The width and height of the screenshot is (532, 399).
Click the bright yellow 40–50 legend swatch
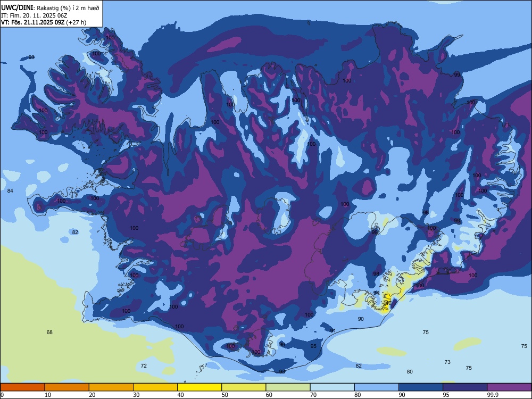(x=199, y=387)
